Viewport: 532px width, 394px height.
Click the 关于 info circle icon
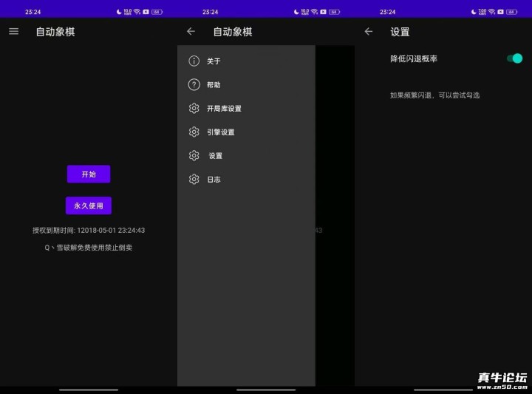tap(194, 61)
